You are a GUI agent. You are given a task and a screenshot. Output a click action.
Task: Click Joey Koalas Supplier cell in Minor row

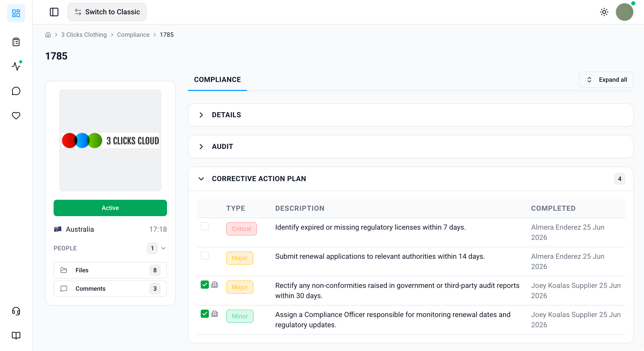click(x=576, y=320)
